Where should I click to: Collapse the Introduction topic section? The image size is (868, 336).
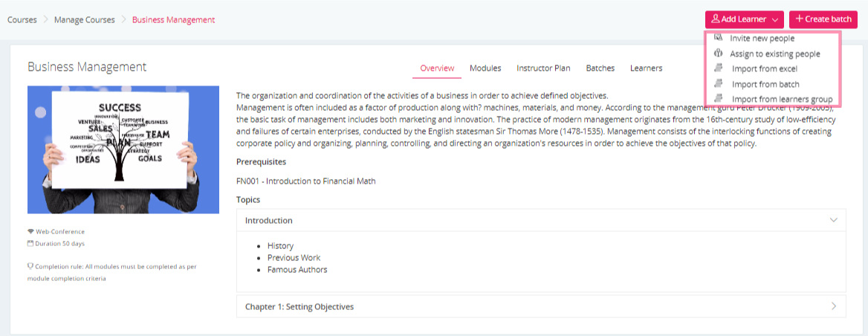(834, 220)
